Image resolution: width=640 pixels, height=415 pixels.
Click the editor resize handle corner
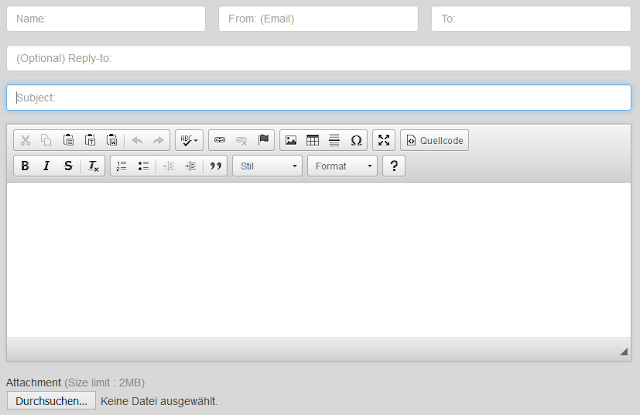(624, 351)
